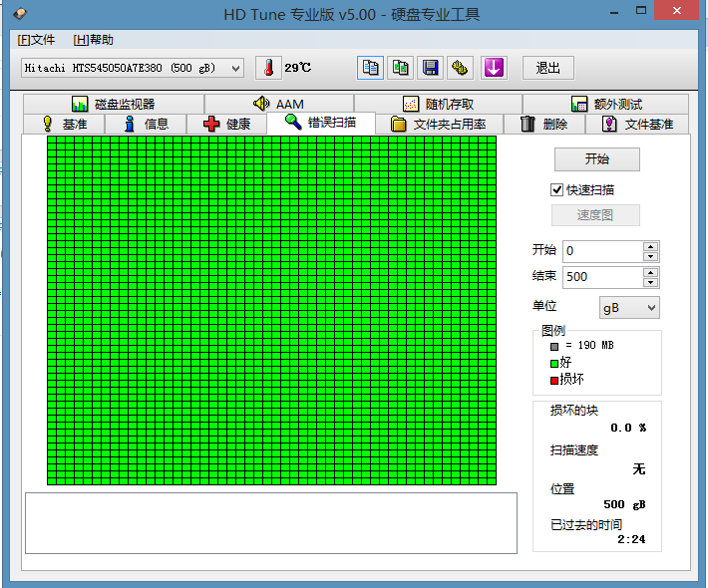Uncheck the 快速扫描 checkbox
Image resolution: width=708 pixels, height=588 pixels.
click(x=556, y=190)
